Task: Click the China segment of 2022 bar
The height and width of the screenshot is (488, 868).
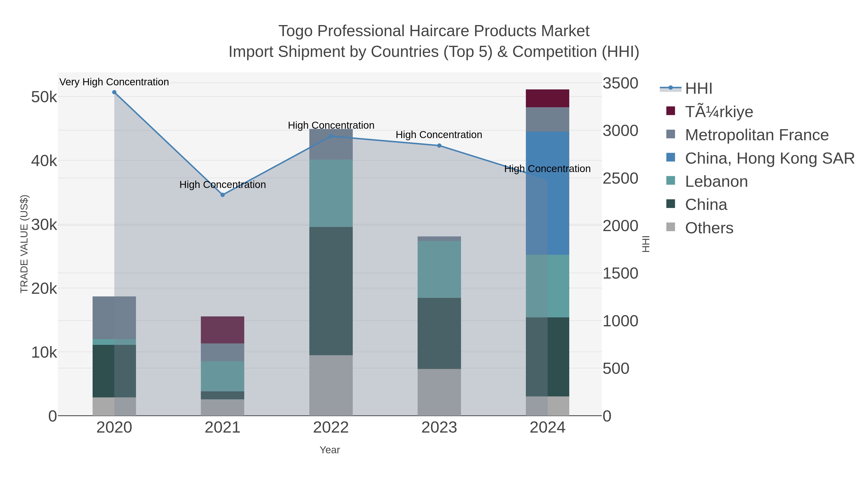Action: click(331, 291)
